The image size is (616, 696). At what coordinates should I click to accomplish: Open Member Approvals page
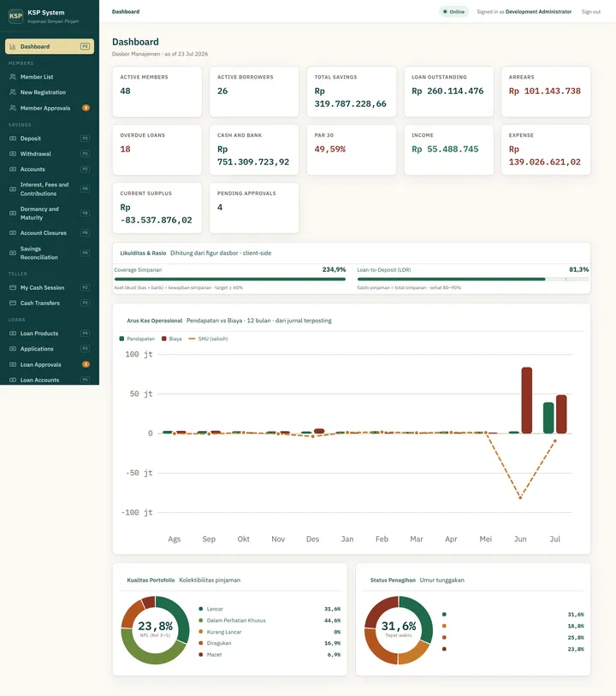point(50,108)
